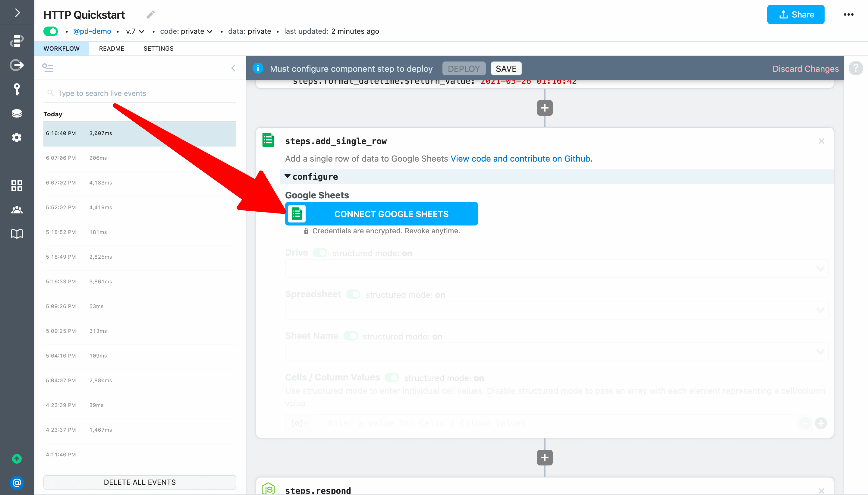Open the Docs book icon
Image resolution: width=868 pixels, height=495 pixels.
pos(17,234)
